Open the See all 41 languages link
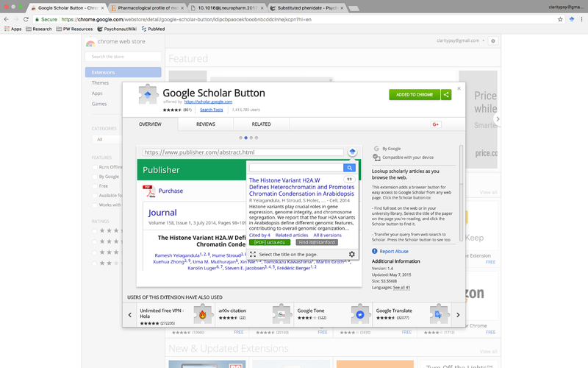This screenshot has width=588, height=368. tap(401, 287)
